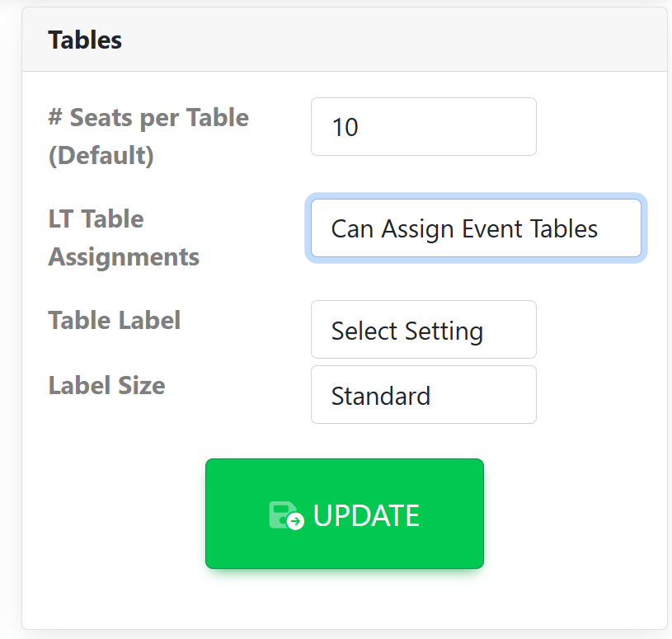Click the value 10 in seats field
The height and width of the screenshot is (639, 672).
click(x=345, y=127)
